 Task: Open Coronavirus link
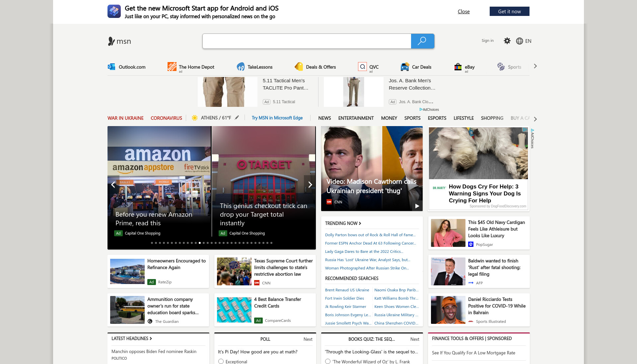click(x=166, y=118)
